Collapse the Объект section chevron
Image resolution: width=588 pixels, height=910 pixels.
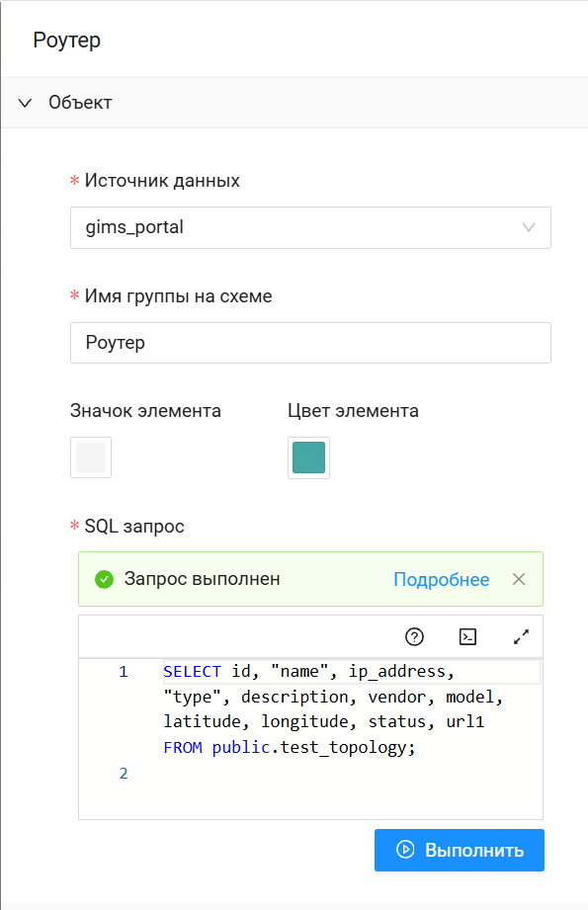pos(25,103)
